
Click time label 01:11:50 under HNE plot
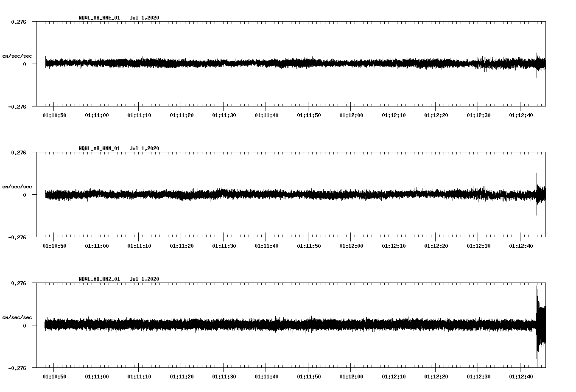pyautogui.click(x=309, y=115)
